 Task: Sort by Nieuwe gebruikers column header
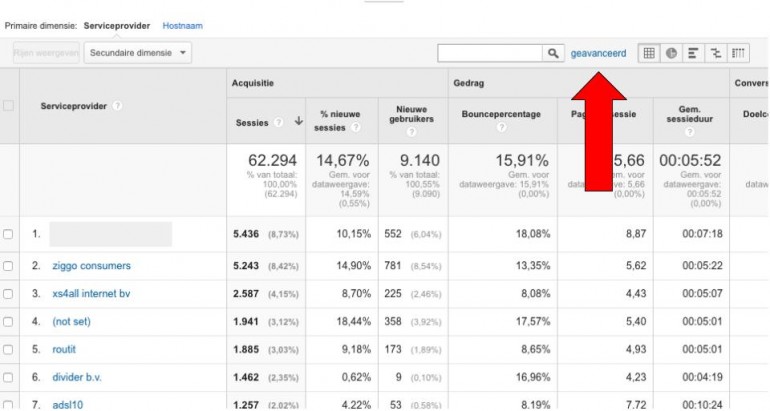click(412, 114)
